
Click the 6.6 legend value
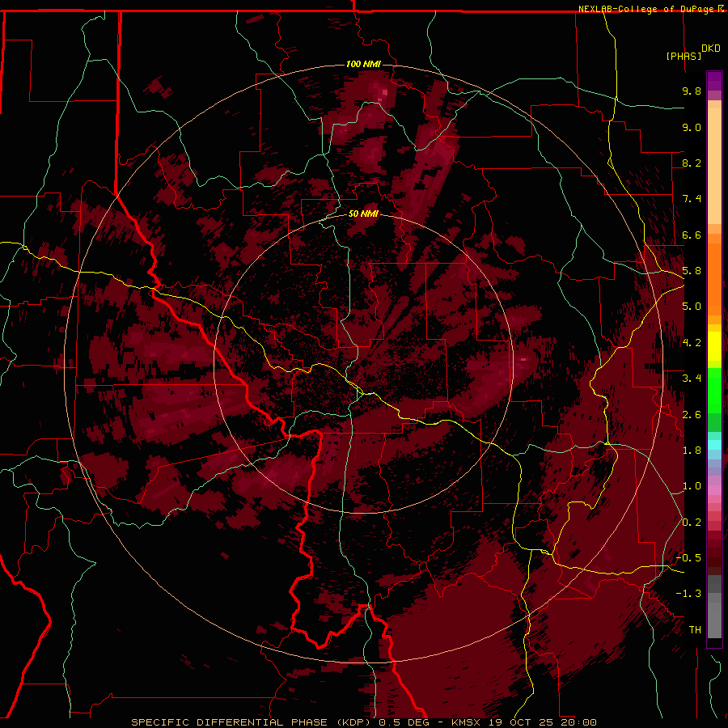point(692,235)
